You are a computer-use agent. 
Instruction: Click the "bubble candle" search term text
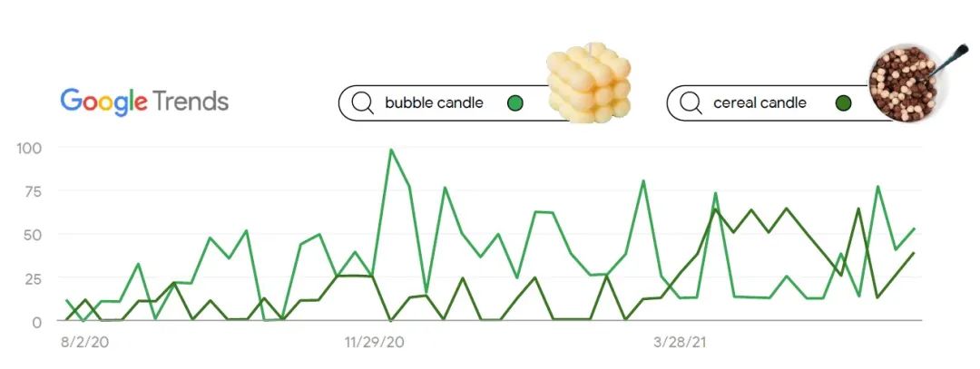click(434, 103)
